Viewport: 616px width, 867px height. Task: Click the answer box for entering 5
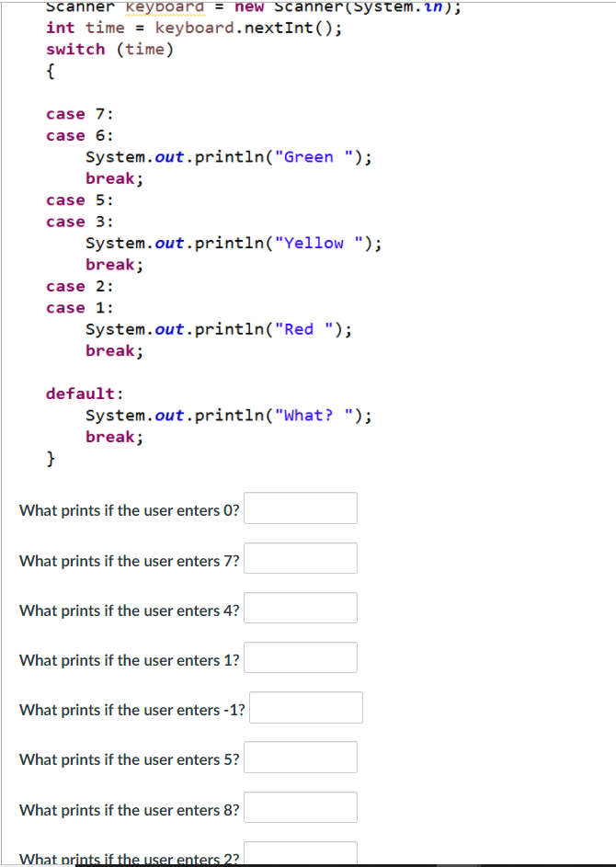[x=300, y=756]
